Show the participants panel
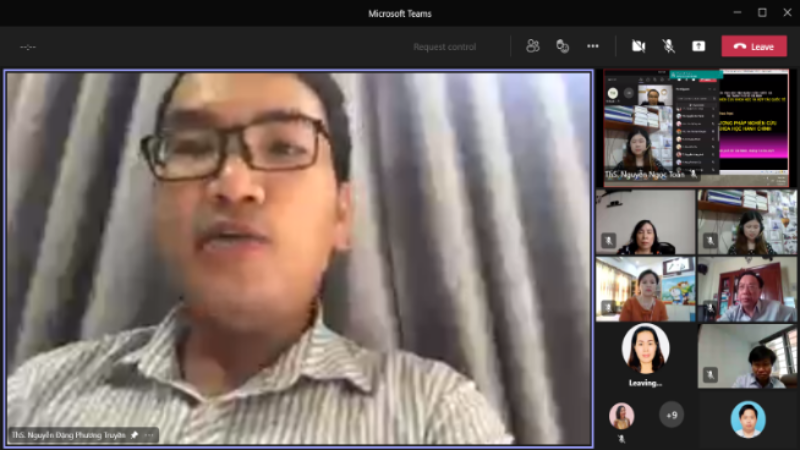The image size is (800, 450). tap(533, 46)
